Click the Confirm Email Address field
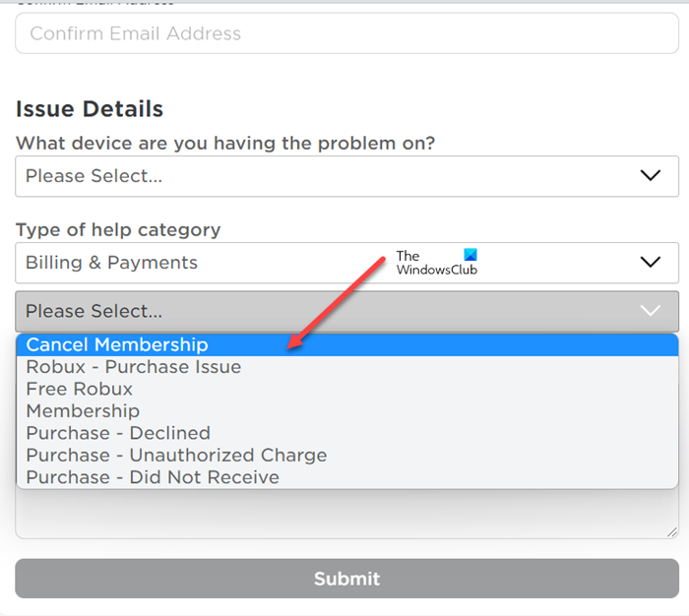 pyautogui.click(x=346, y=33)
